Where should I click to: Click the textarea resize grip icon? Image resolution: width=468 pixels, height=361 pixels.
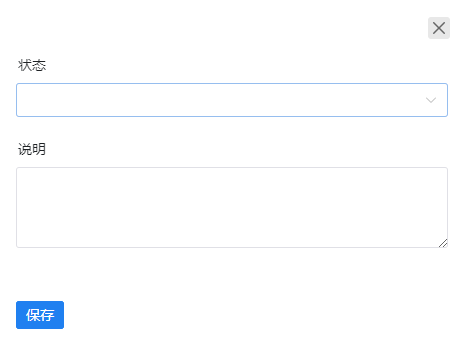pyautogui.click(x=443, y=243)
